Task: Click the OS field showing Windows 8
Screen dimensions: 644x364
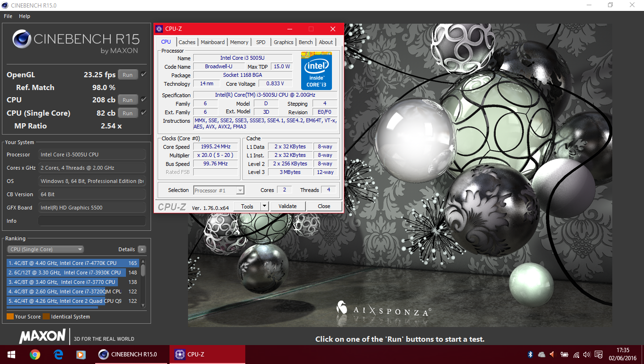Action: [92, 181]
